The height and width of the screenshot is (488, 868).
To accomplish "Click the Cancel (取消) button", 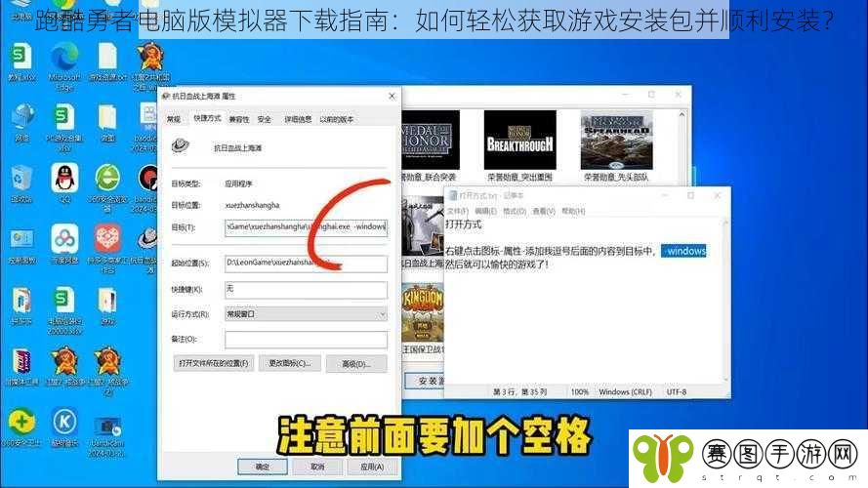I will click(316, 467).
